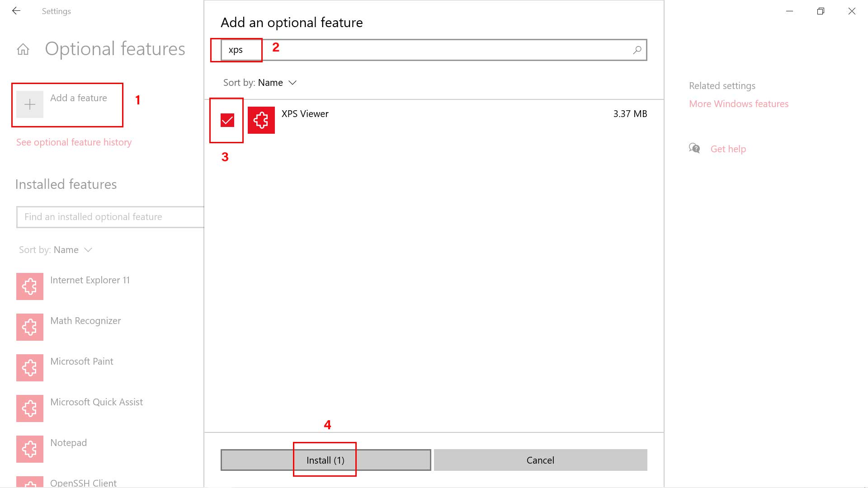The width and height of the screenshot is (868, 488).
Task: Click the Get help chat icon
Action: click(694, 149)
